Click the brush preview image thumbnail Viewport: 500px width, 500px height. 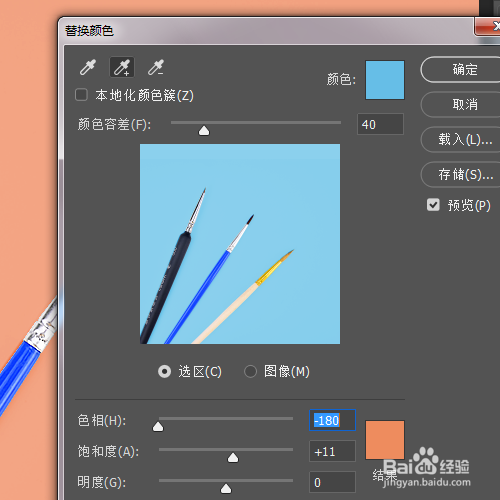pos(240,244)
